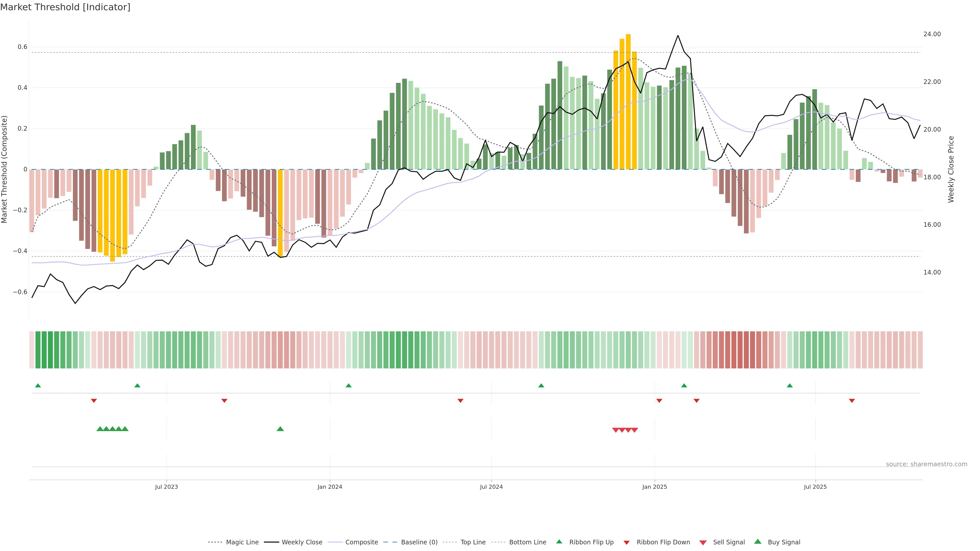Click the Jul 2024 x-axis label

tap(491, 487)
